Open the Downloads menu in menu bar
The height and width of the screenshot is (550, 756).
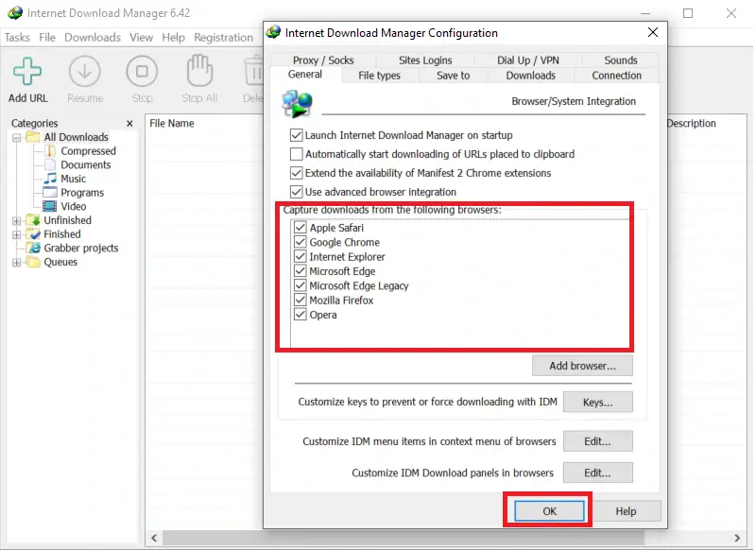[x=93, y=38]
